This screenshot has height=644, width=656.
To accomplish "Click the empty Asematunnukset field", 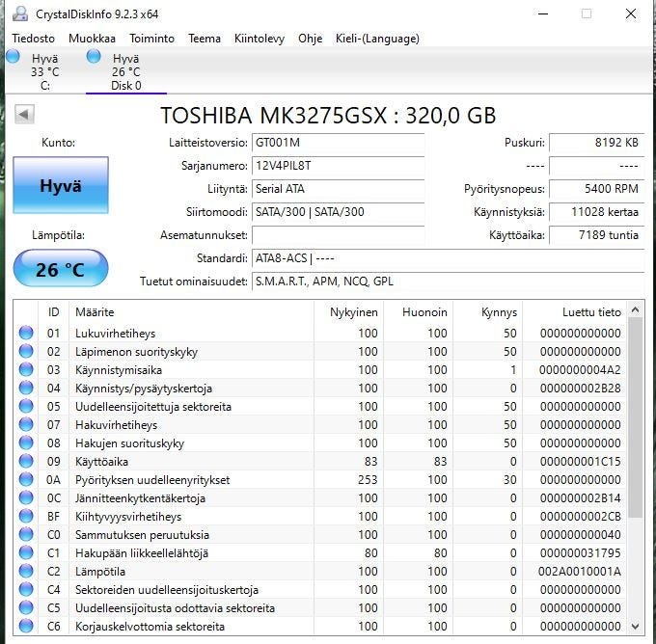I will click(338, 235).
